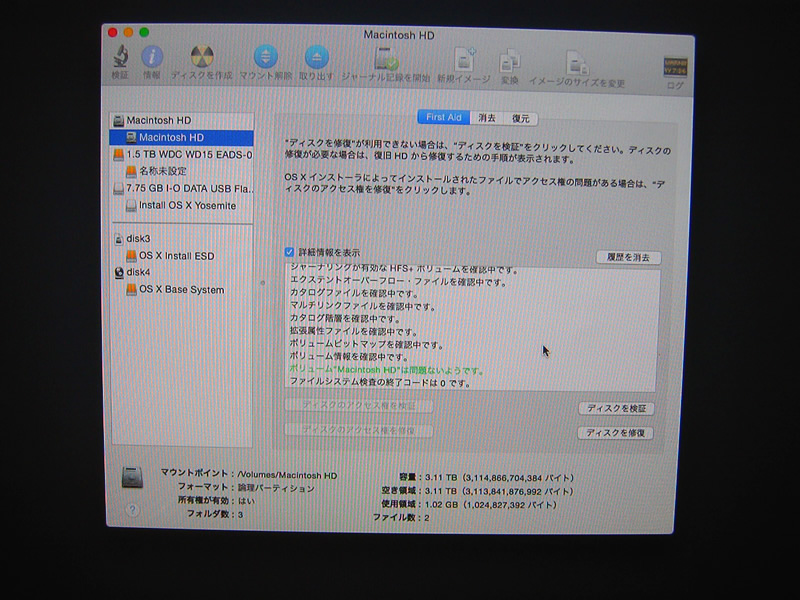
Task: Click the 履歴を消去 button
Action: tap(628, 258)
